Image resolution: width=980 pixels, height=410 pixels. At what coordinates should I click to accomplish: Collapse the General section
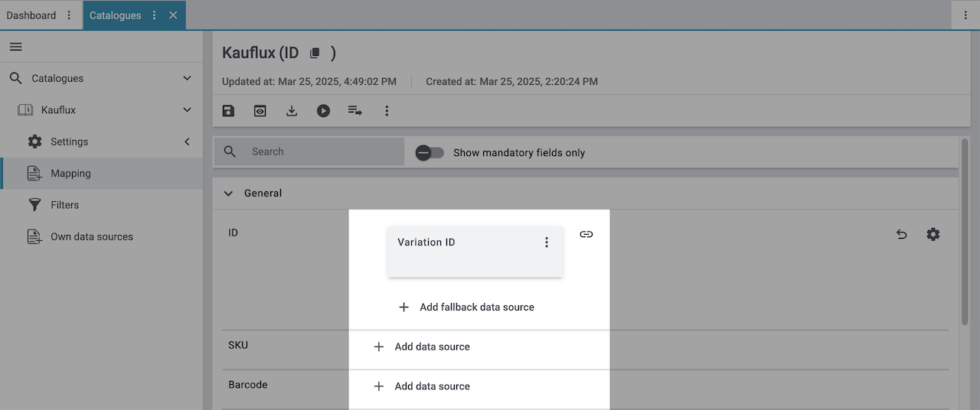(x=228, y=194)
